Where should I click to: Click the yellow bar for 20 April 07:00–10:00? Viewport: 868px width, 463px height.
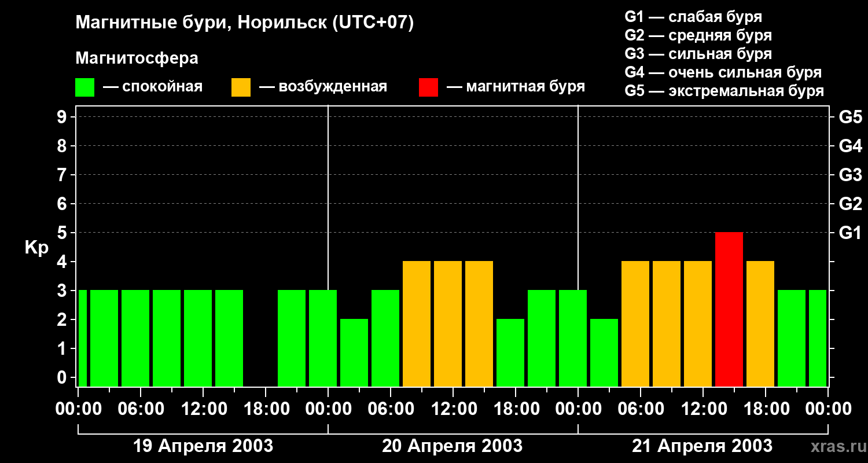click(x=417, y=324)
